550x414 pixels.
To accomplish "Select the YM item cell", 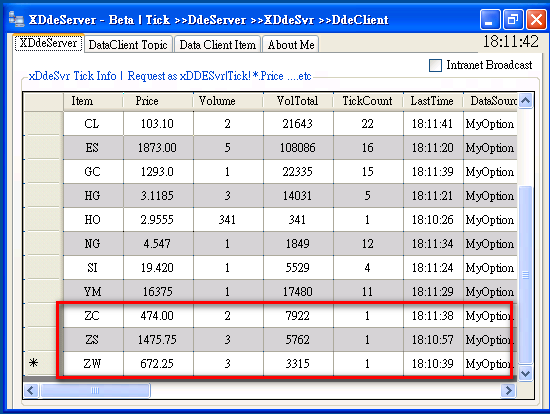I will pyautogui.click(x=93, y=292).
